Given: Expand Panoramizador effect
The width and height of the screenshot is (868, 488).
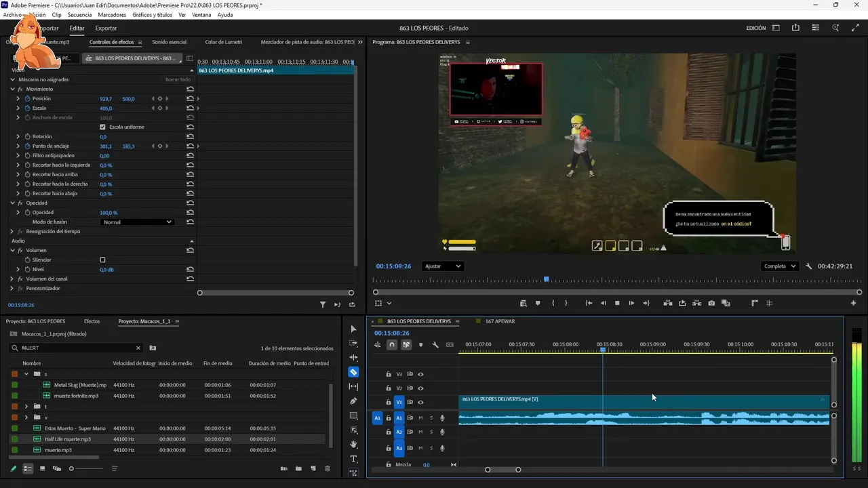Looking at the screenshot, I should click(12, 289).
